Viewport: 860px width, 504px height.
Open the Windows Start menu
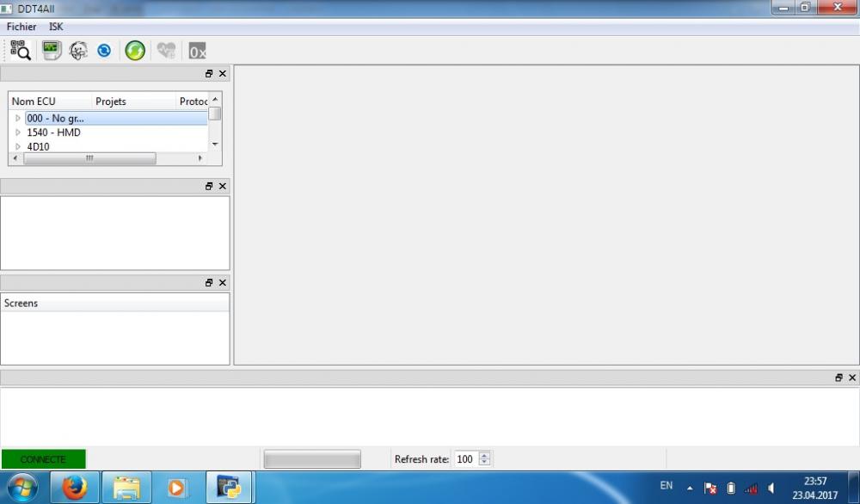coord(22,487)
